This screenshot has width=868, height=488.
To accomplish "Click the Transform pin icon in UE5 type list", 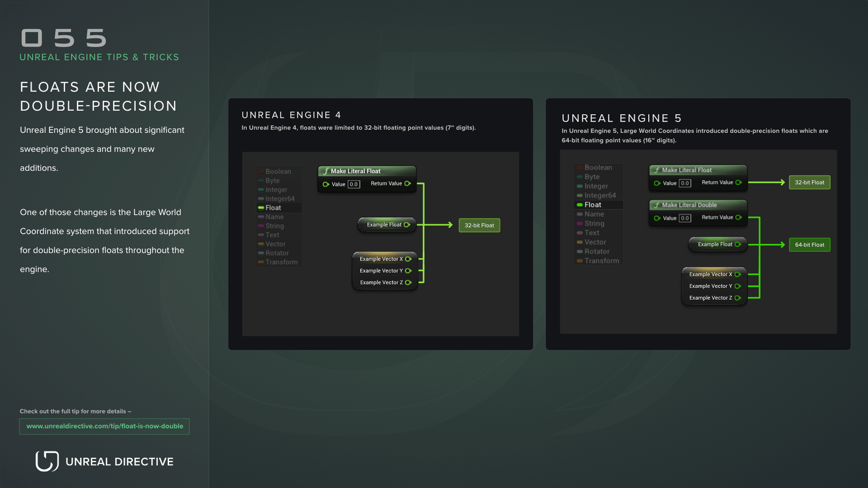I will (579, 261).
